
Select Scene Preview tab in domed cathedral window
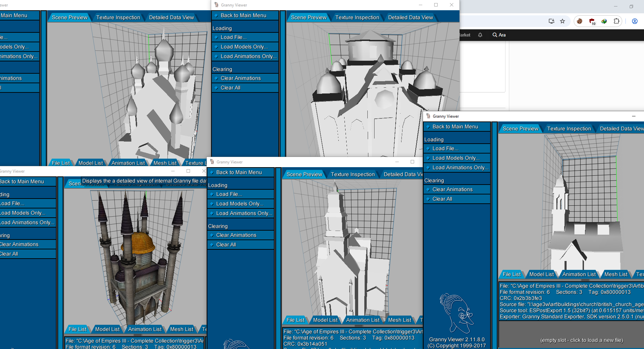coord(309,17)
